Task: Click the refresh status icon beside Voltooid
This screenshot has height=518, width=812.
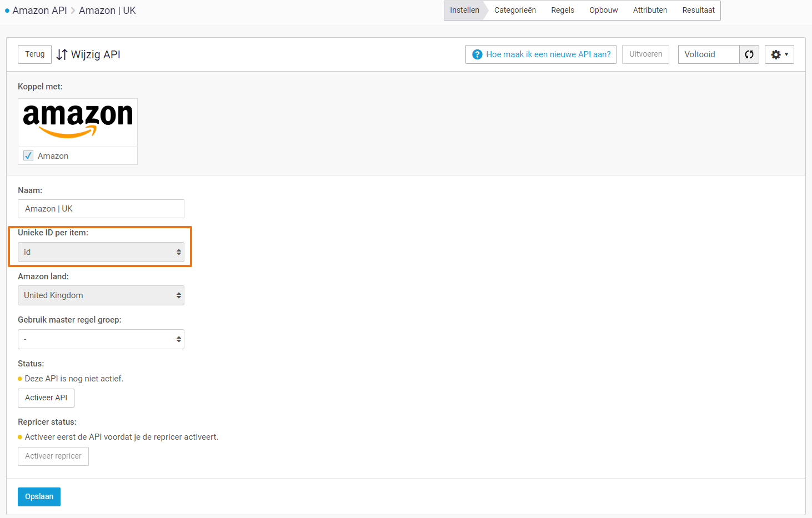Action: [x=749, y=54]
